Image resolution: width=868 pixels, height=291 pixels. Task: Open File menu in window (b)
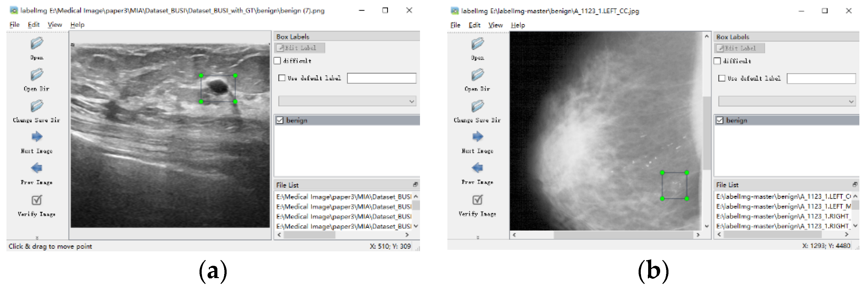[455, 25]
